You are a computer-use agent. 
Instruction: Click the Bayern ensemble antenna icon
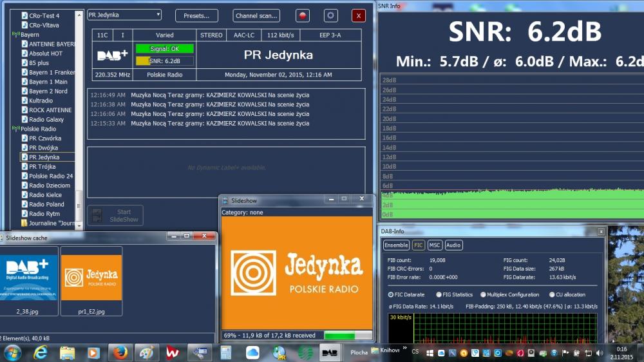click(x=16, y=35)
